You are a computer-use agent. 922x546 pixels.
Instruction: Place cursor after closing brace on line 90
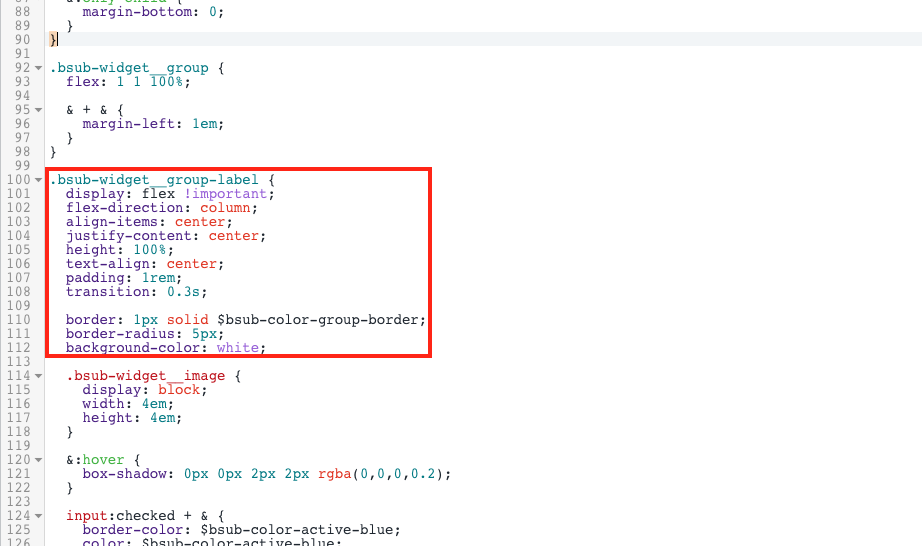coord(58,39)
